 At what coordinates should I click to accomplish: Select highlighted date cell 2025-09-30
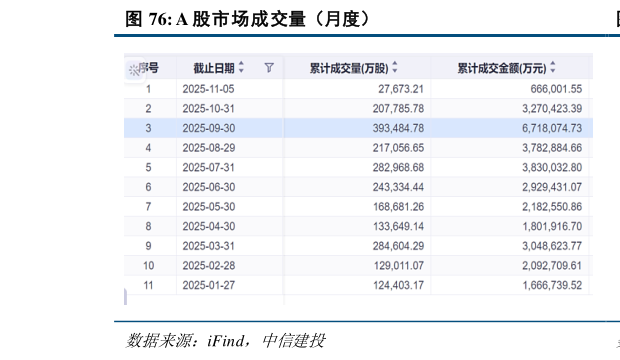(x=209, y=128)
